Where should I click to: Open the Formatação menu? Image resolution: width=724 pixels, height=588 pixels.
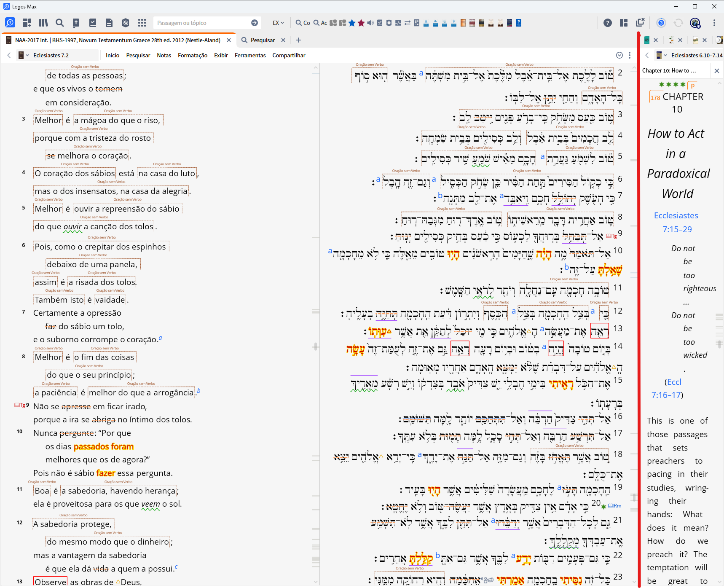193,55
